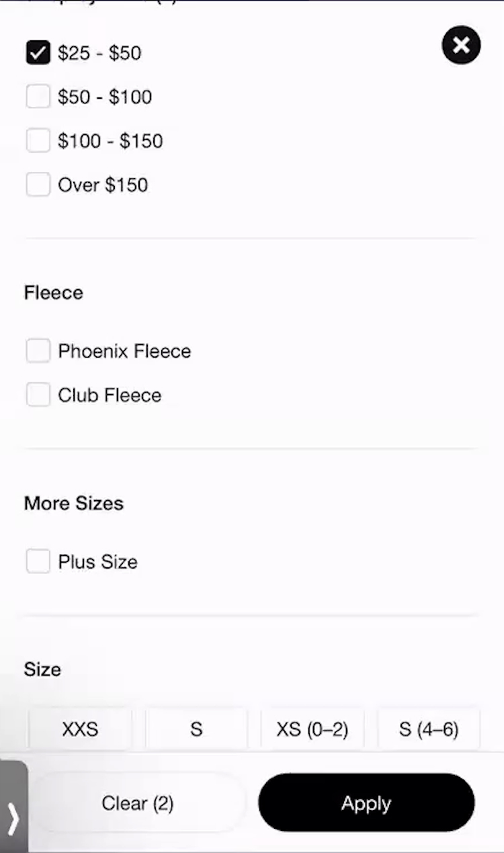Enable the $100 - $150 price filter checkbox

tap(38, 141)
